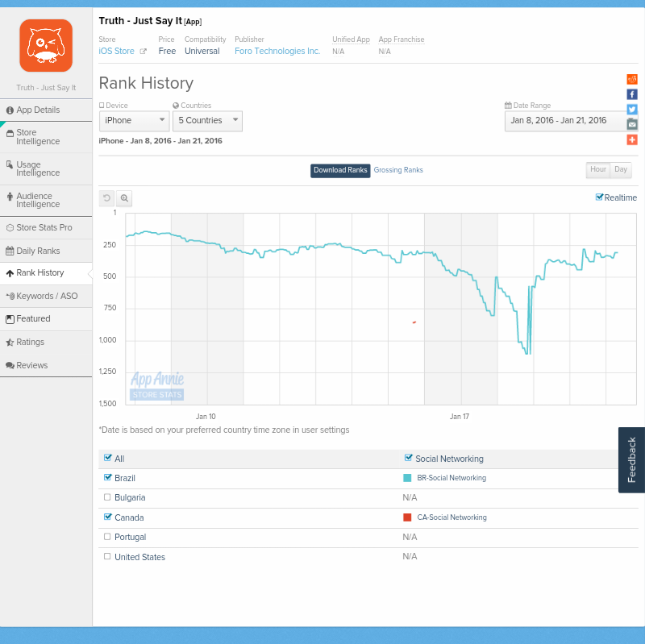Viewport: 645px width, 644px height.
Task: Open the iPhone device dropdown
Action: tap(135, 121)
